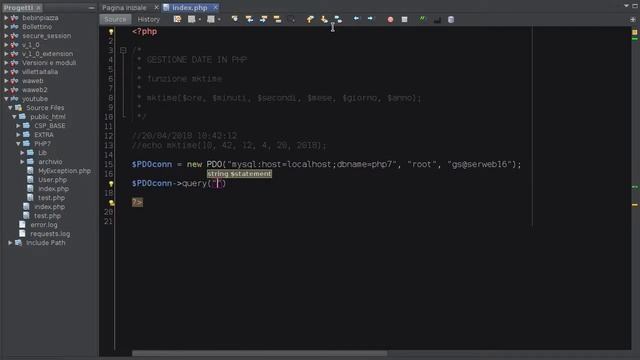This screenshot has height=360, width=640.
Task: Open the Pagina iniziale tab
Action: pyautogui.click(x=124, y=8)
